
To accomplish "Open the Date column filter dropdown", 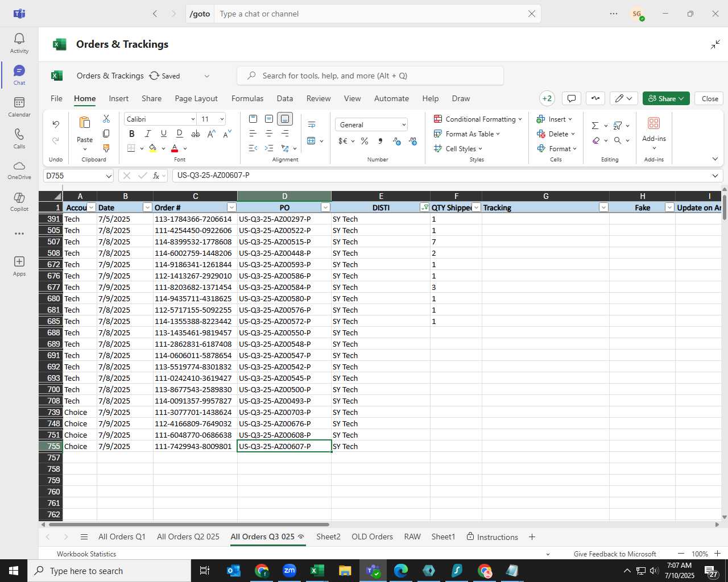I will (147, 207).
